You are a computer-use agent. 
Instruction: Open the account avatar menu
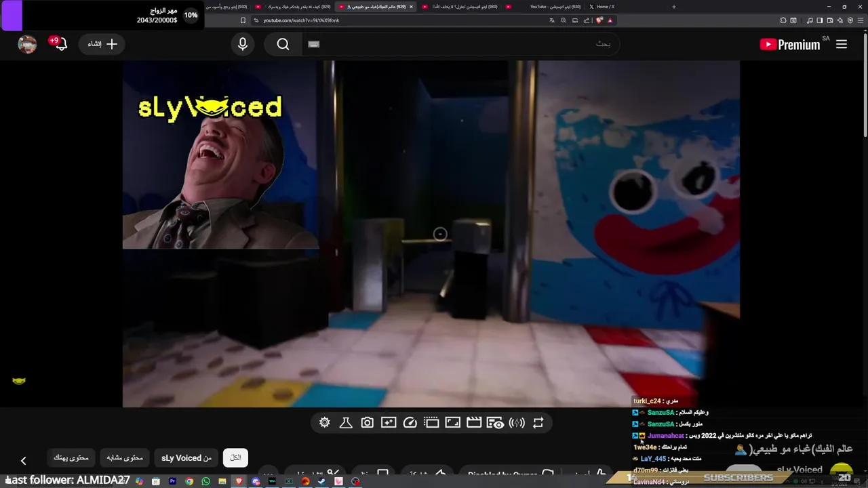click(x=27, y=44)
